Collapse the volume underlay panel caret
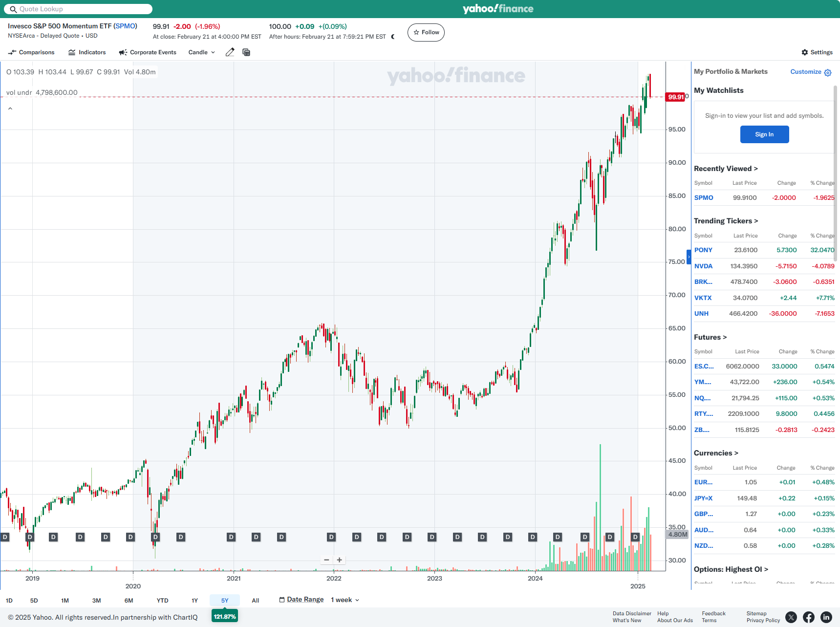The image size is (840, 627). 10,108
